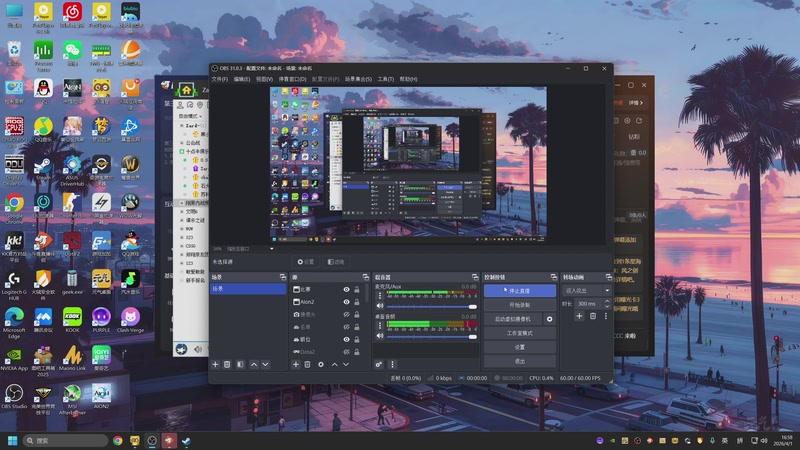The image size is (800, 450).
Task: Open the transition type dropdown
Action: (x=586, y=290)
